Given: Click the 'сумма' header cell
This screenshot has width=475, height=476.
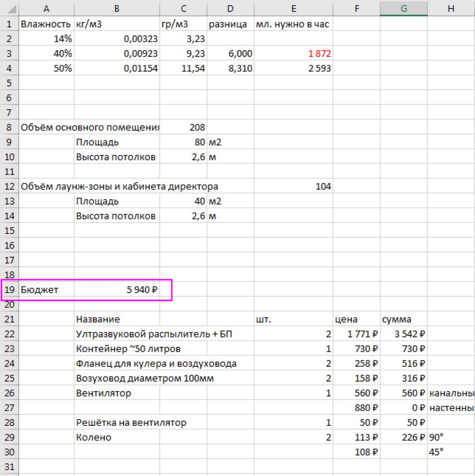Looking at the screenshot, I should pyautogui.click(x=404, y=319).
